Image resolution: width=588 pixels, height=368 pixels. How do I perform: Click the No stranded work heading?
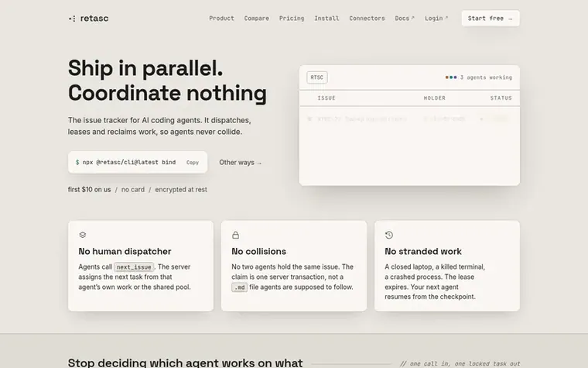pos(423,251)
